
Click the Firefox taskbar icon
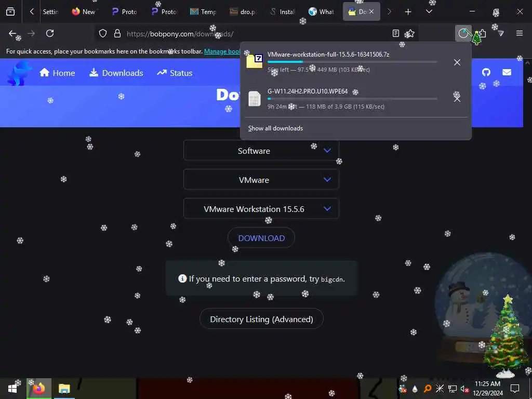tap(39, 388)
